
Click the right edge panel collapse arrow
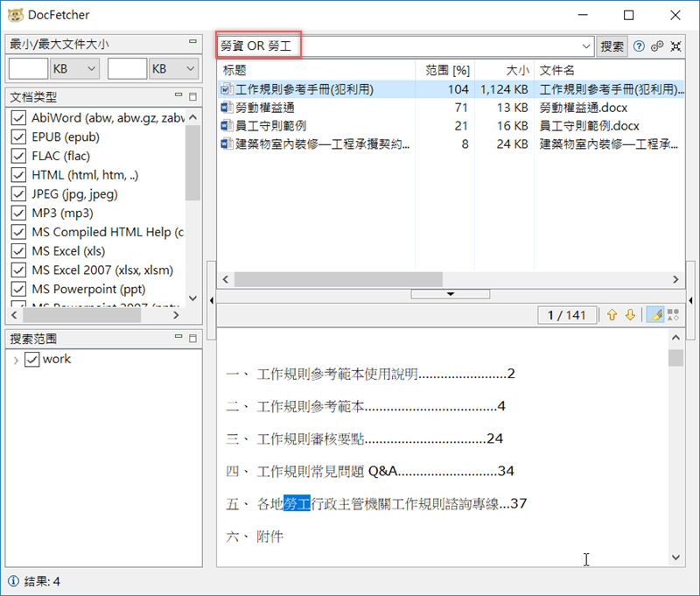point(690,300)
